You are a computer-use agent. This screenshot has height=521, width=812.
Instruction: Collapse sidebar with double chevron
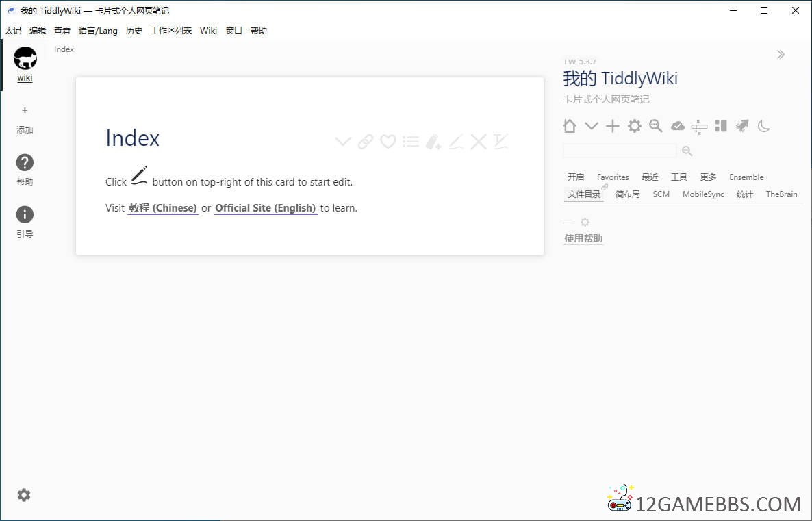781,54
